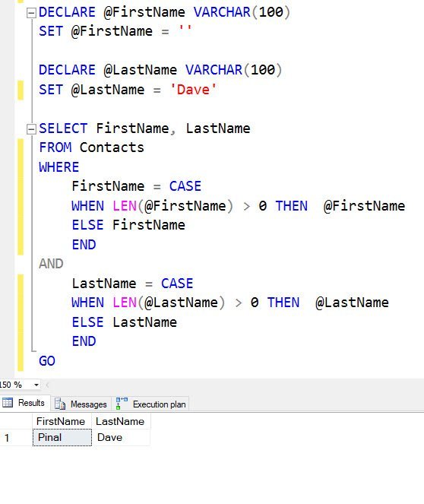Collapse the SELECT statement code block
Image resolution: width=424 pixels, height=504 pixels.
click(31, 129)
